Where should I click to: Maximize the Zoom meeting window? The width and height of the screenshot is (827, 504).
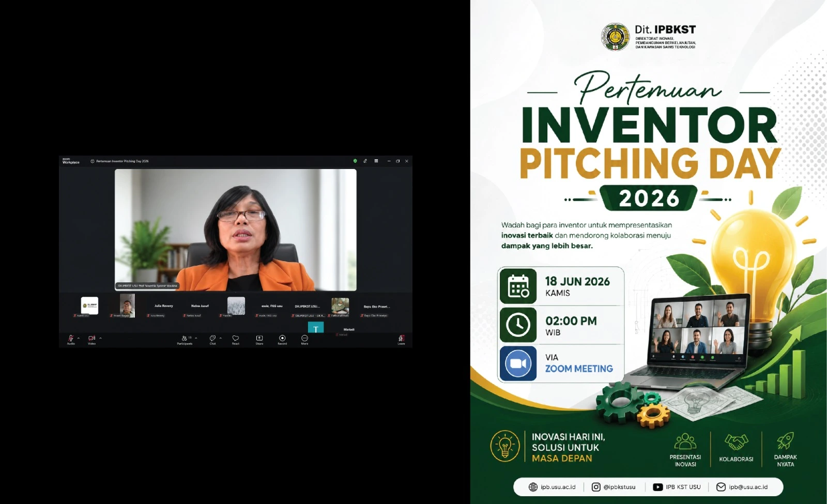tap(397, 161)
